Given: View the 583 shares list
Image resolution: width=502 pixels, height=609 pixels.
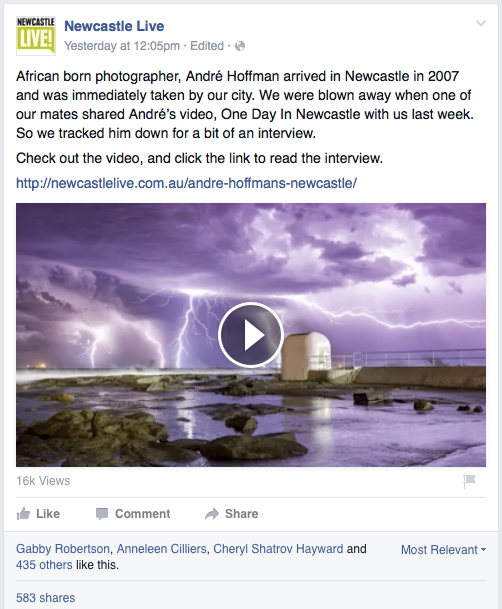Looking at the screenshot, I should pyautogui.click(x=45, y=597).
